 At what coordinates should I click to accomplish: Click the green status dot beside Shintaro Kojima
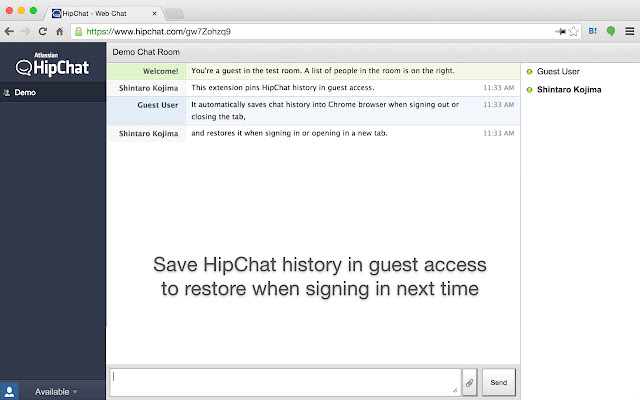coord(529,90)
